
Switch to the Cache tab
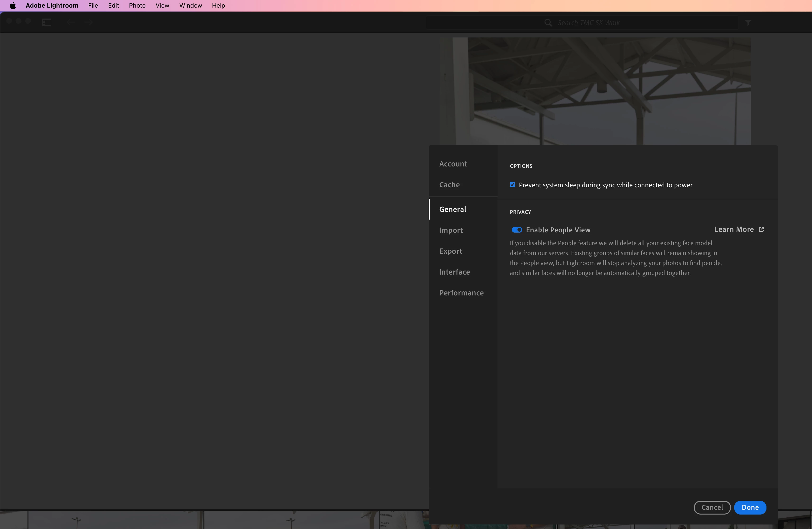449,184
